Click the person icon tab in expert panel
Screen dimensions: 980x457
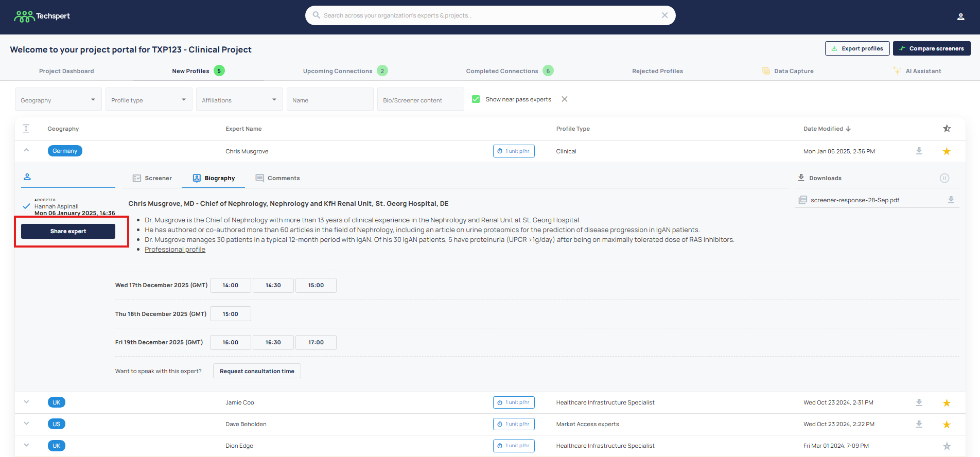coord(27,177)
